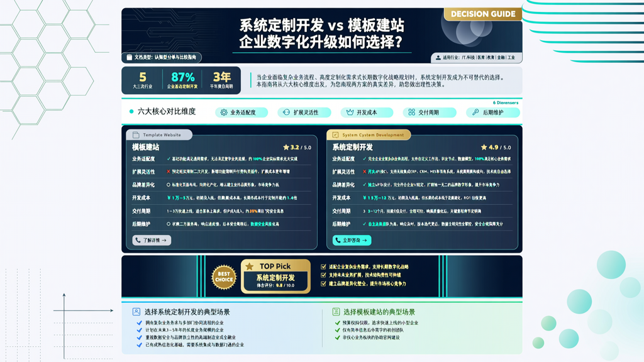
Task: Click blue check beside 已有成熟信息化基础 scenario
Action: pos(139,345)
